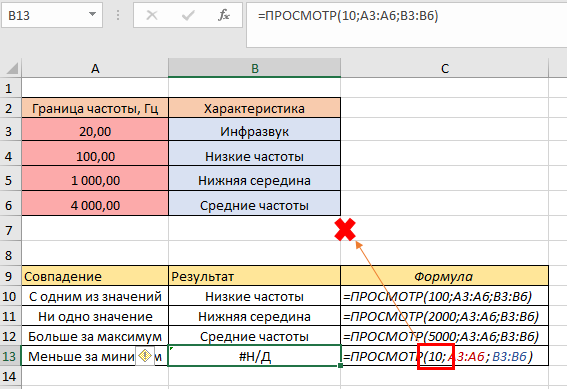Open the error warning indicator icon

145,356
